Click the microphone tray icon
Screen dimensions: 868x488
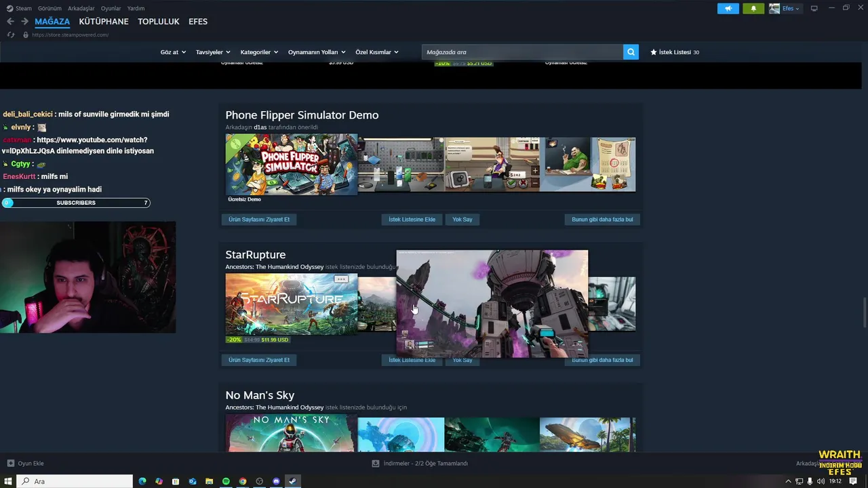(810, 481)
